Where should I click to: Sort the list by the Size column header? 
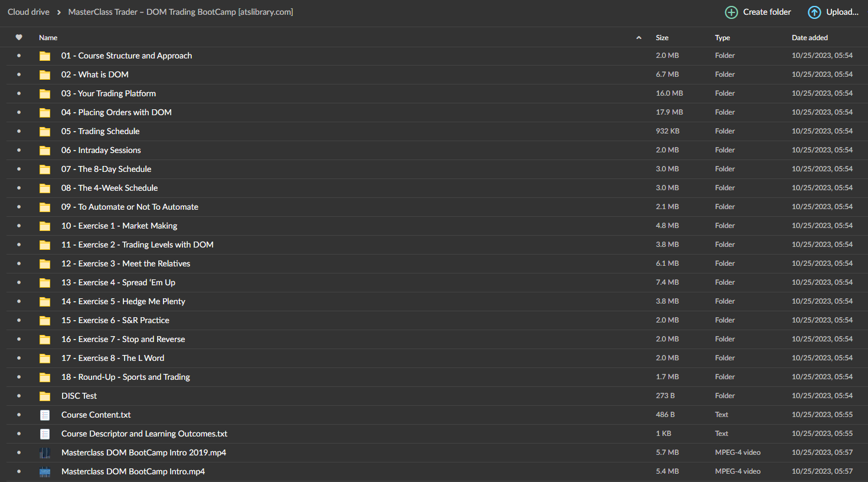662,38
